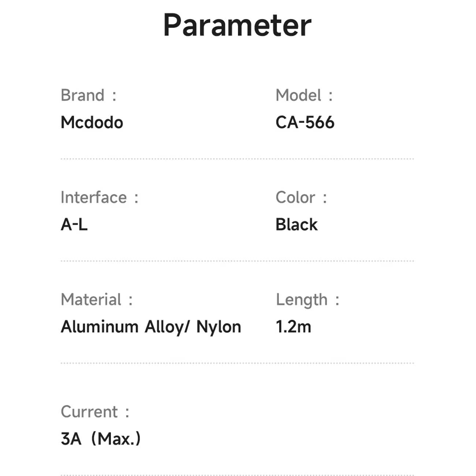Click the dotted divider below 1.2m
Viewport: 476px width, 476px height.
click(x=237, y=363)
